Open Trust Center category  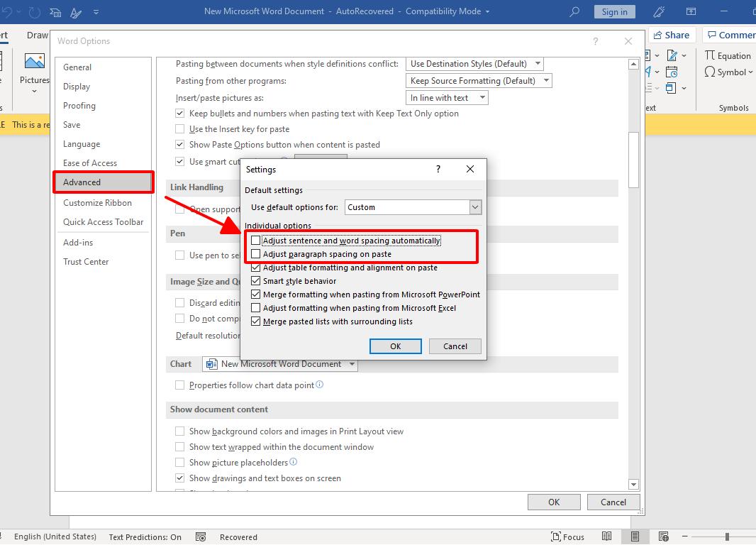[86, 261]
